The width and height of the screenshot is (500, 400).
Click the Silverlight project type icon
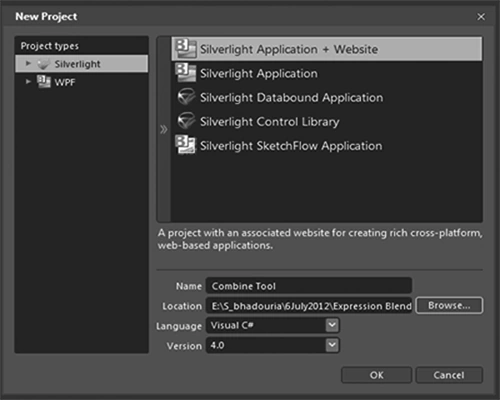tap(43, 64)
